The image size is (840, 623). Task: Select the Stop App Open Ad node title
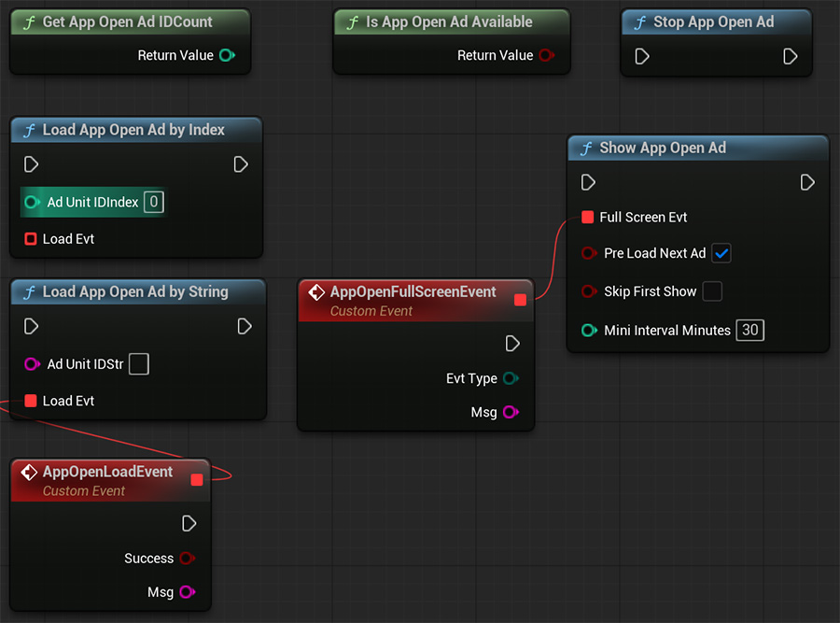[x=714, y=22]
